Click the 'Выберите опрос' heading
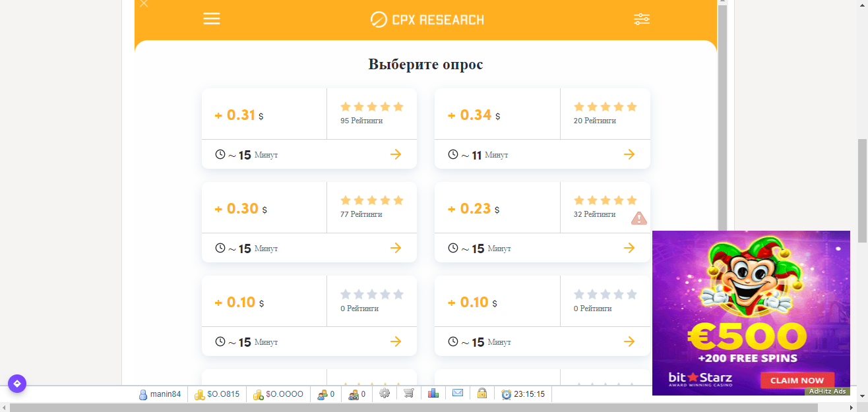 (426, 65)
